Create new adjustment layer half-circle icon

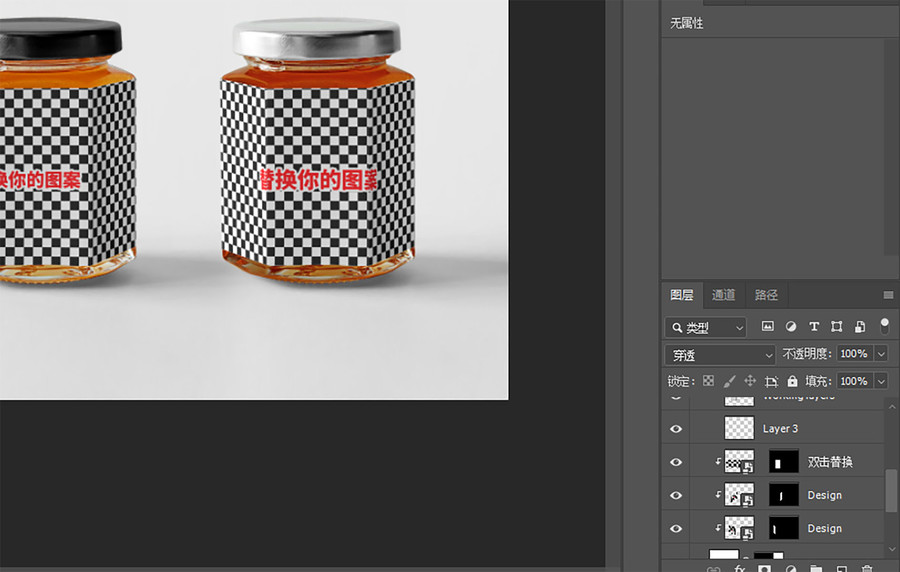tap(791, 569)
